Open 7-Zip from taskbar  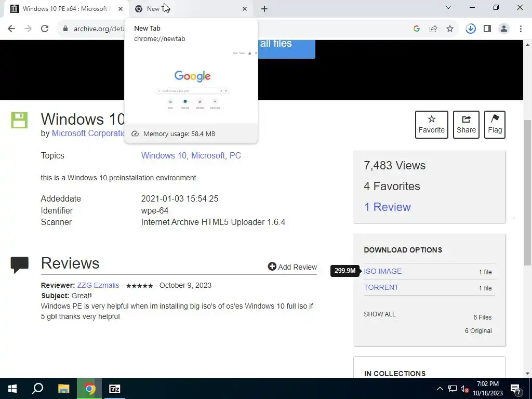tap(115, 389)
